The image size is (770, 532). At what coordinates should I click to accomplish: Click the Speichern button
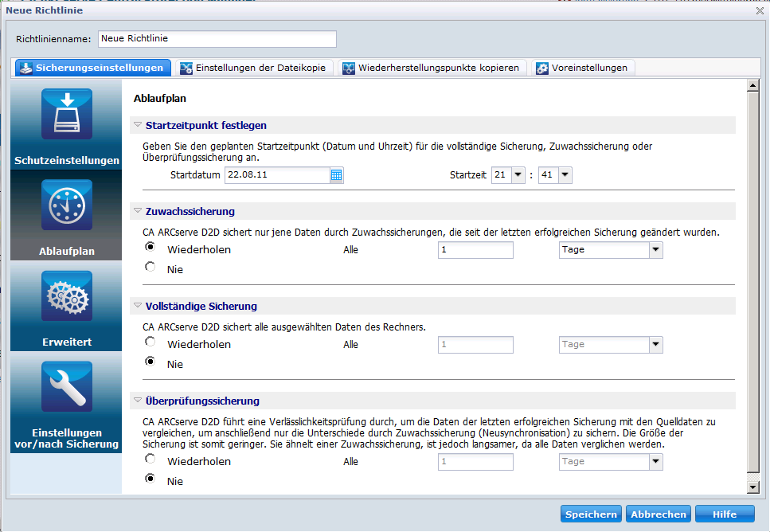(x=591, y=514)
